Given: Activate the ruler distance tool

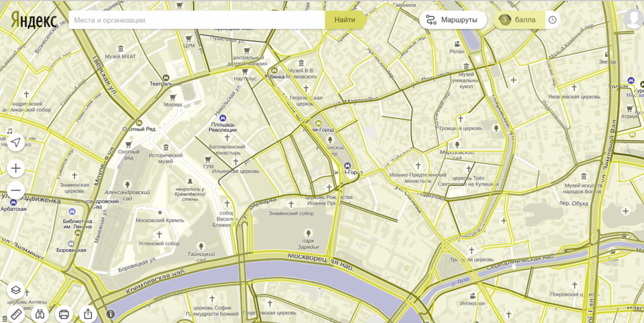Looking at the screenshot, I should 16,314.
